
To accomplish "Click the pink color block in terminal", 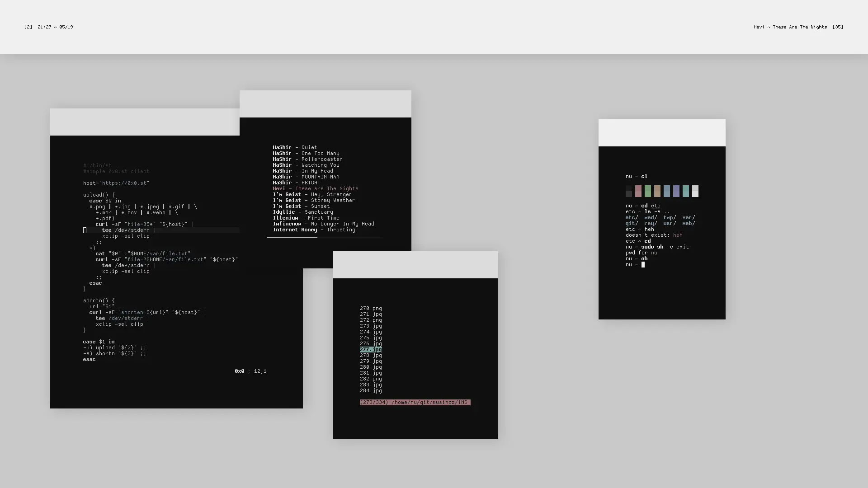I will click(638, 191).
